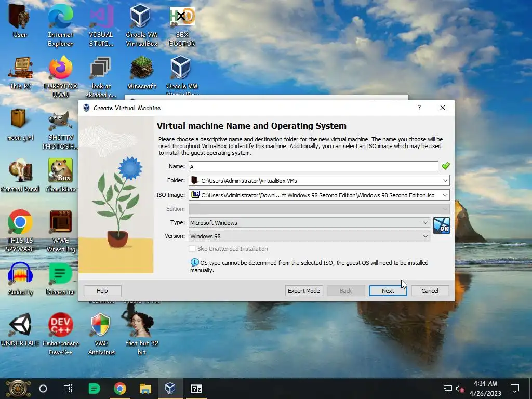This screenshot has height=399, width=532.
Task: Switch to Expert Mode
Action: [x=303, y=291]
